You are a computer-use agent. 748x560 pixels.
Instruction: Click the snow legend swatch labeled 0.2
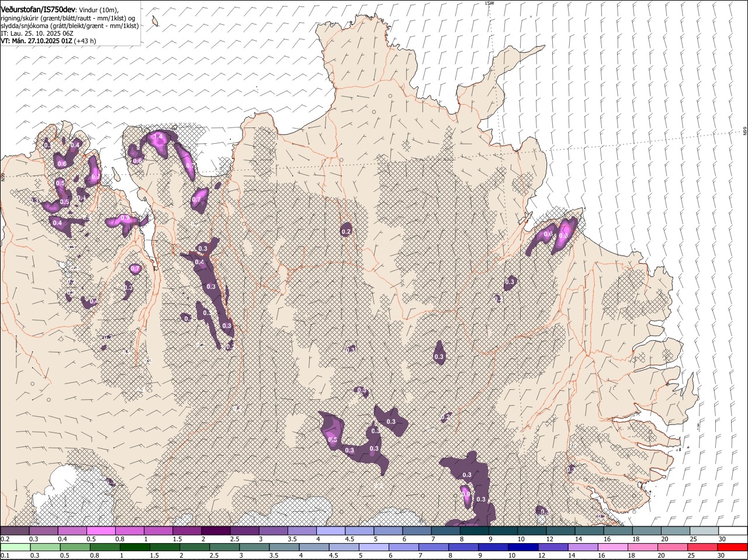point(15,531)
